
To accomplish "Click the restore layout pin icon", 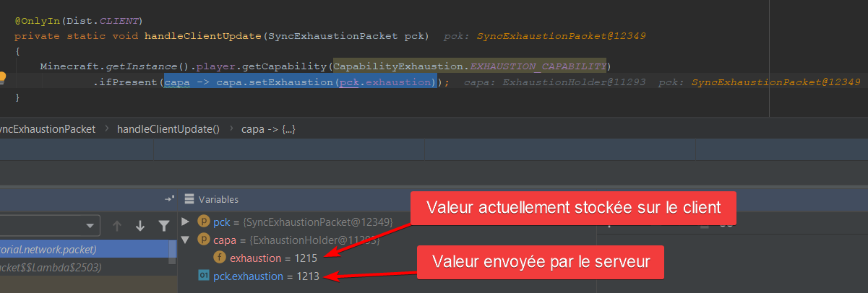I will [170, 199].
